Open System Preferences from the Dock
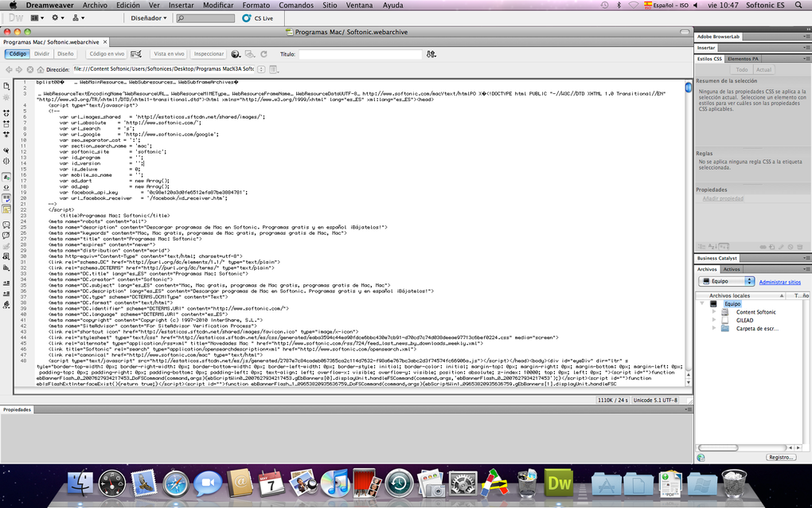Screen dimensions: 812x508 coord(463,483)
